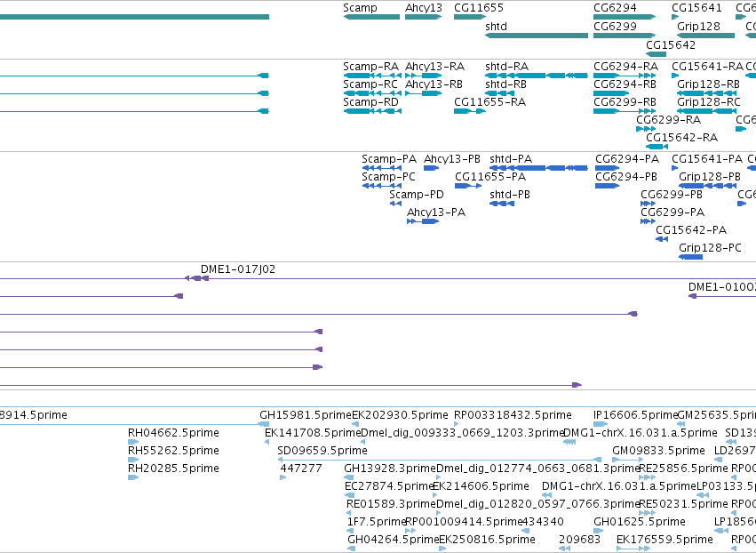Click the CG6294-PA protein feature

tap(608, 168)
